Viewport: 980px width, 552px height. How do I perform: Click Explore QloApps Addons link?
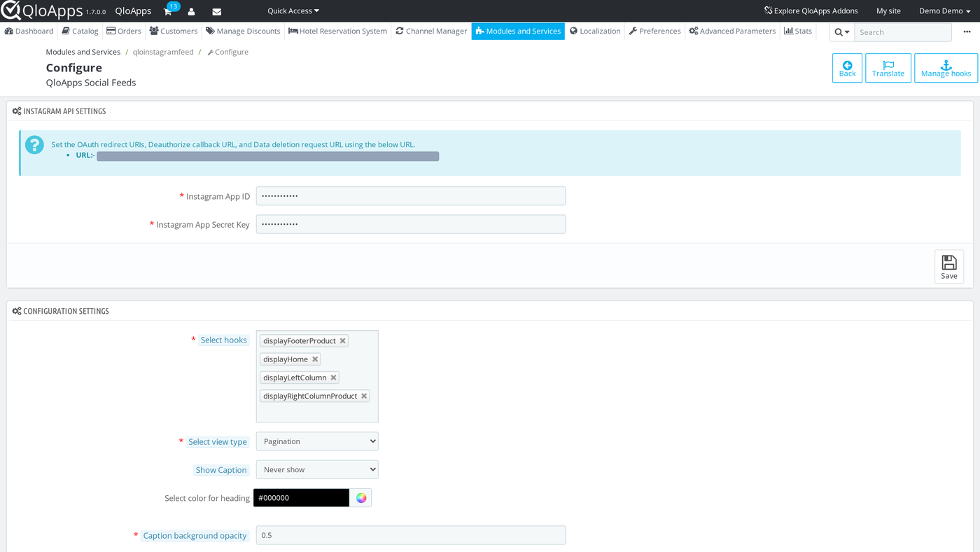point(811,11)
